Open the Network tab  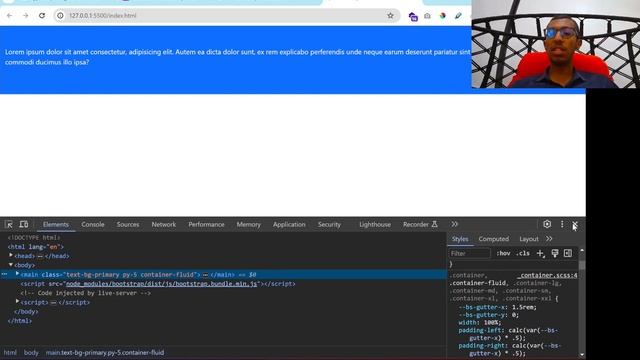point(164,224)
